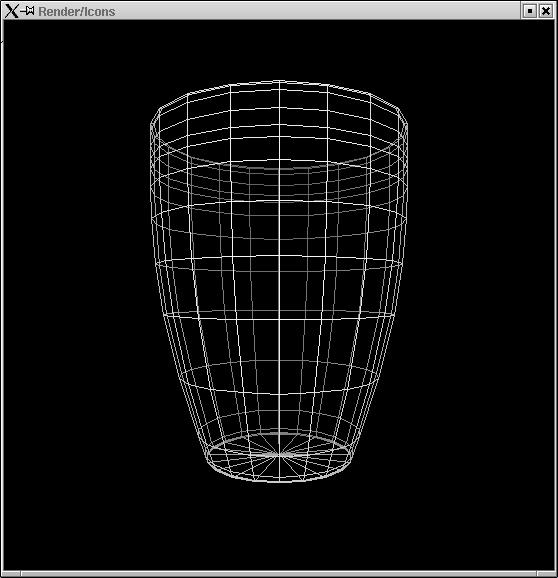Image resolution: width=558 pixels, height=578 pixels.
Task: Toggle the pushpin sticky icon
Action: [x=28, y=11]
